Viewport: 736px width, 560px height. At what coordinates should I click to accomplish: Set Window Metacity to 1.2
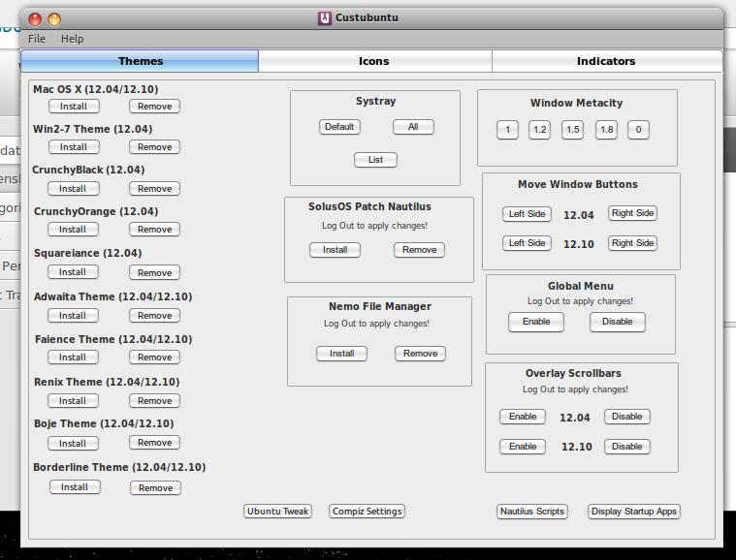540,130
